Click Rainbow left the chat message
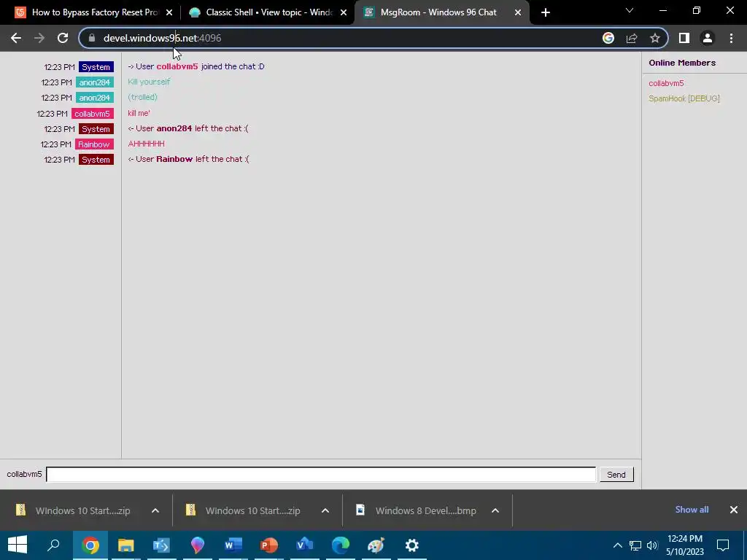Screen dimensions: 747x560 click(189, 158)
